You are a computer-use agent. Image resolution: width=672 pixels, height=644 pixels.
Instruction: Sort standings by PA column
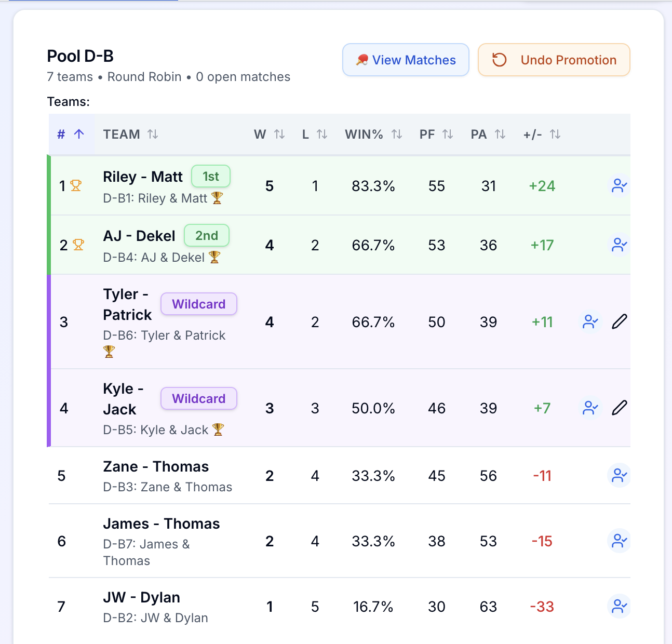(488, 135)
